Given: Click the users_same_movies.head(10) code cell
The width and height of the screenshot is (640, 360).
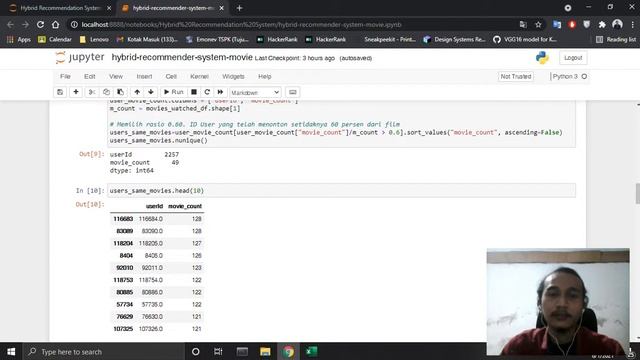Looking at the screenshot, I should coord(342,191).
